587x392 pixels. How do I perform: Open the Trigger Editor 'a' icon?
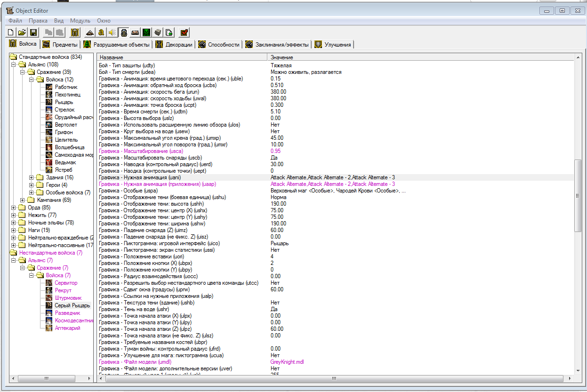point(101,32)
